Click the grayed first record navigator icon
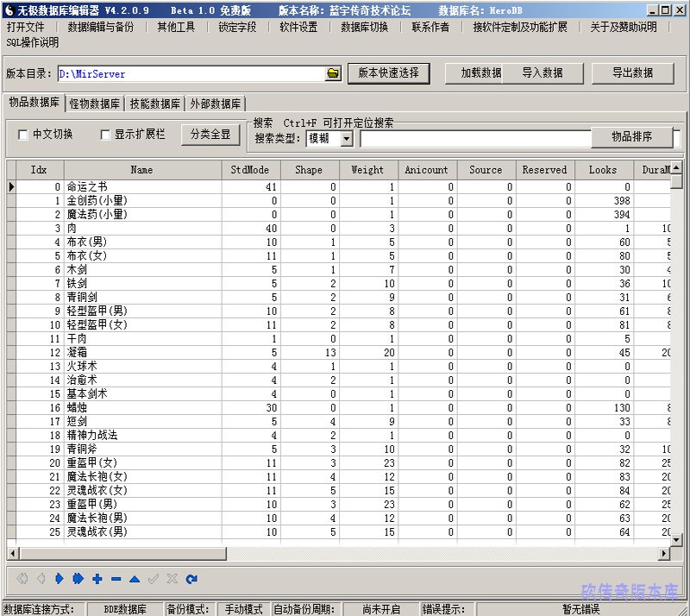Image resolution: width=690 pixels, height=616 pixels. coord(22,579)
